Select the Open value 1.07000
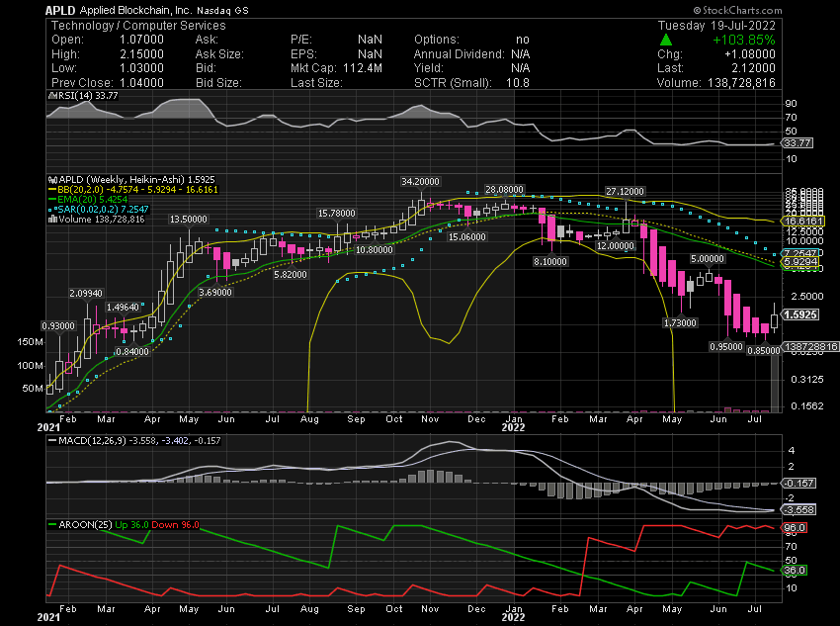Image resolution: width=840 pixels, height=626 pixels. 141,40
